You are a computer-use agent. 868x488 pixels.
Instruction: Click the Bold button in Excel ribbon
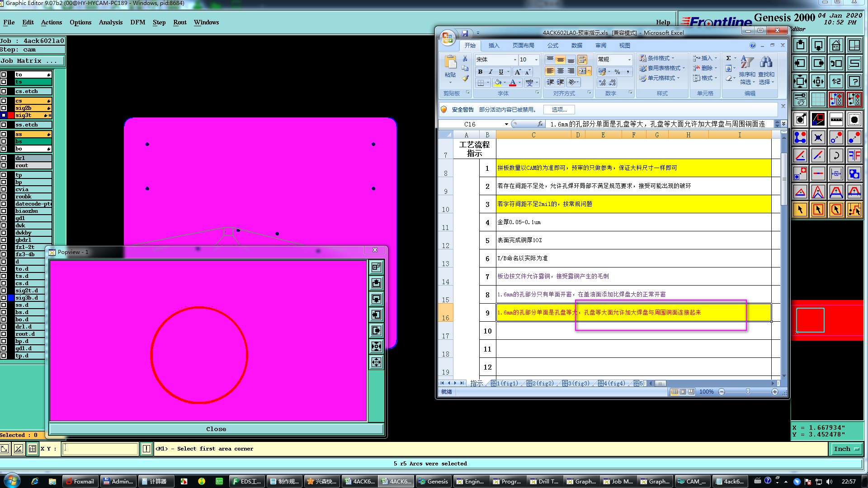[x=480, y=72]
